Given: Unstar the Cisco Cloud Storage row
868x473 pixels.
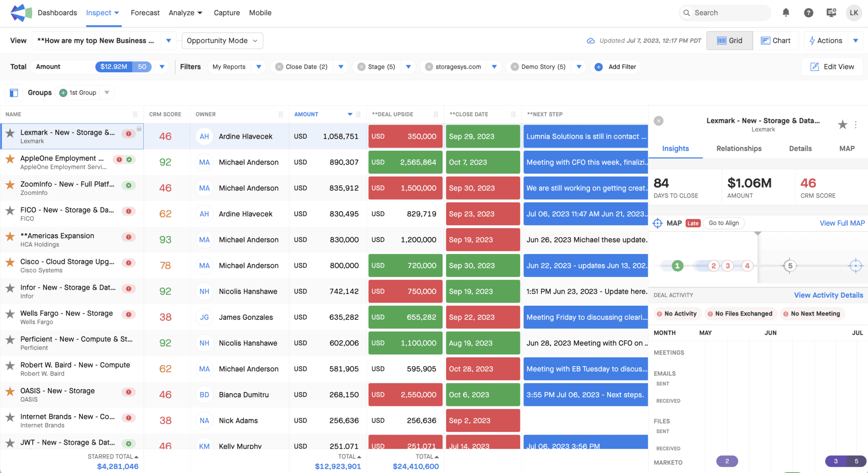Looking at the screenshot, I should point(10,262).
